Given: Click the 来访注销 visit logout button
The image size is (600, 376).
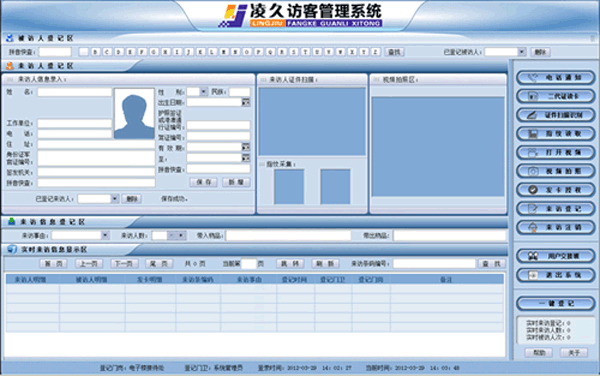Looking at the screenshot, I should [x=556, y=228].
